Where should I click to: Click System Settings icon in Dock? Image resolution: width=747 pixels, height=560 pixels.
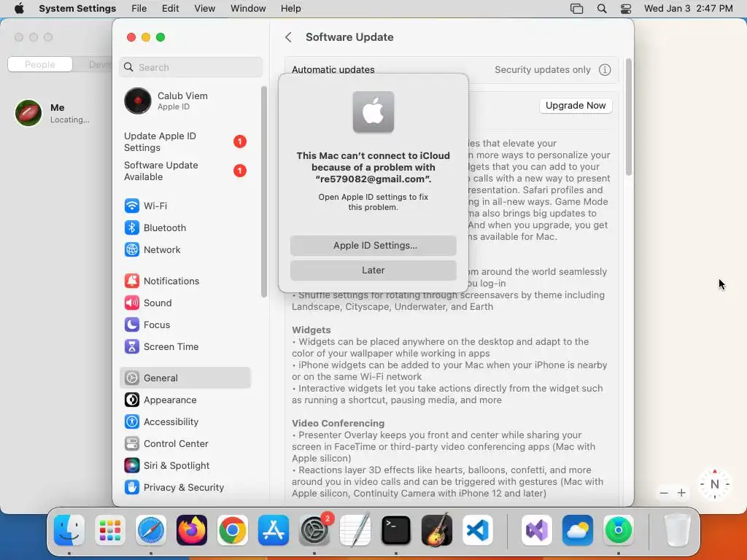[x=314, y=530]
